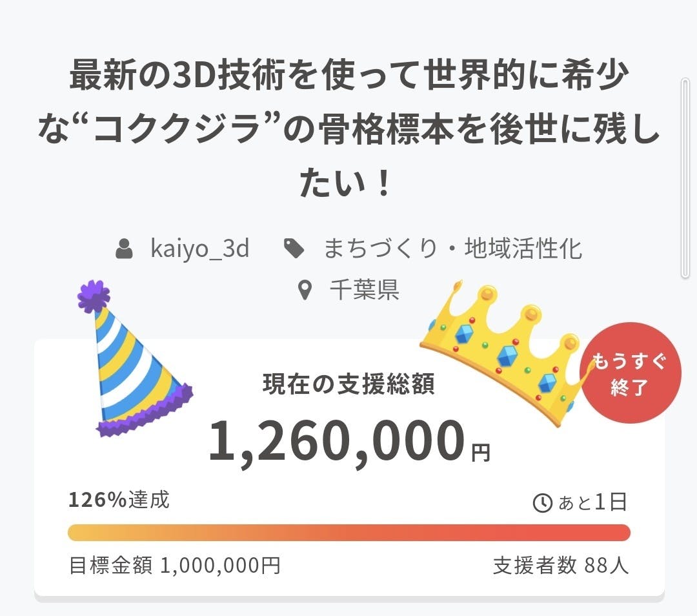Click the tag icon before the category
This screenshot has height=616, width=697.
point(294,249)
